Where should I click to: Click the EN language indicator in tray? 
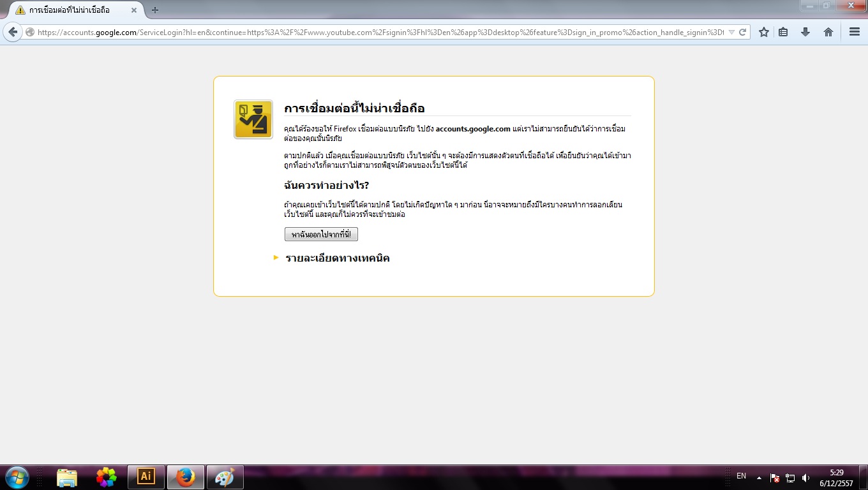point(741,476)
